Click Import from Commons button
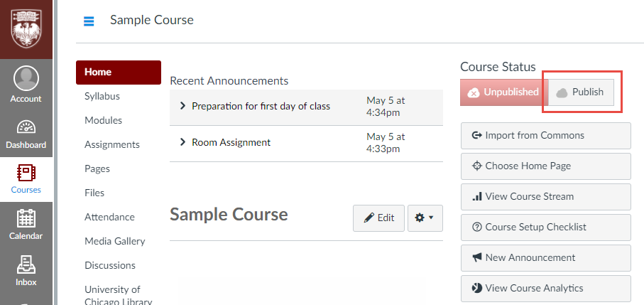The height and width of the screenshot is (305, 644). [x=545, y=135]
